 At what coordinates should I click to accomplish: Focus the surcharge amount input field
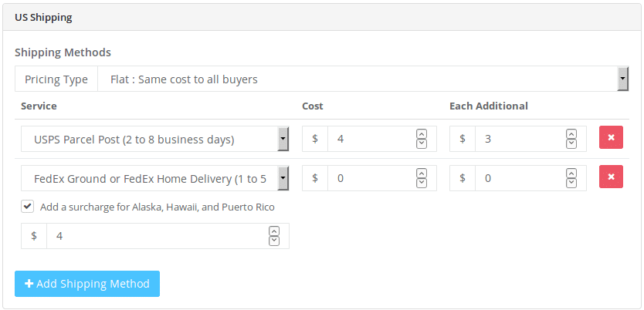(154, 236)
